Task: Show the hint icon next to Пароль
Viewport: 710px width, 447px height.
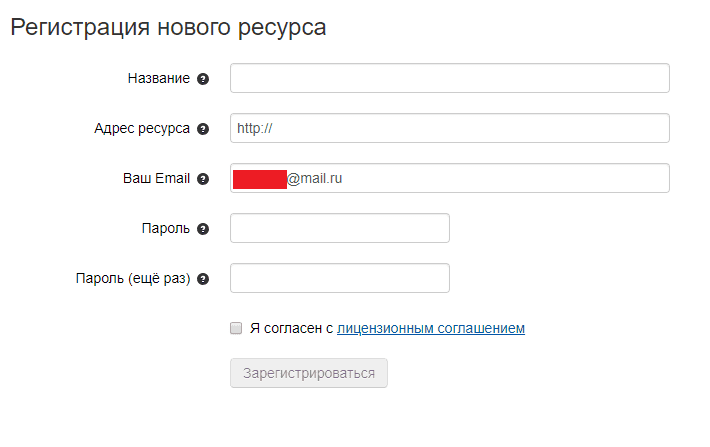Action: point(203,229)
